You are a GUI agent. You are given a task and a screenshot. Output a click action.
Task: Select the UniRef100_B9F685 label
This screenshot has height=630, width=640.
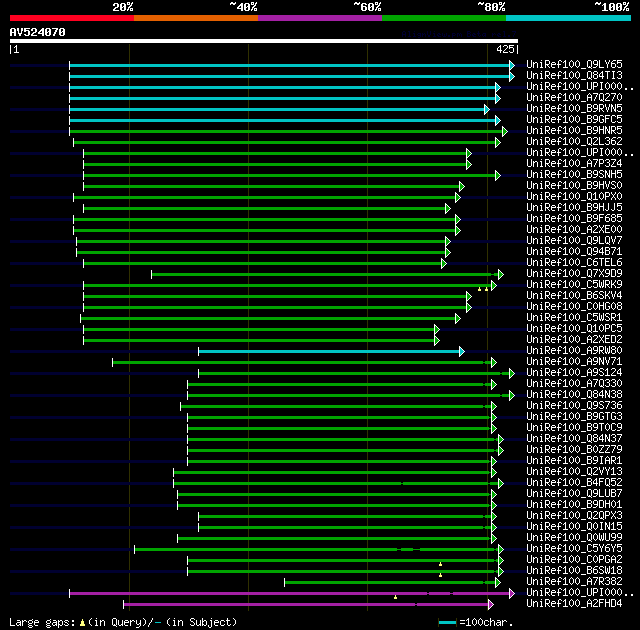(574, 219)
